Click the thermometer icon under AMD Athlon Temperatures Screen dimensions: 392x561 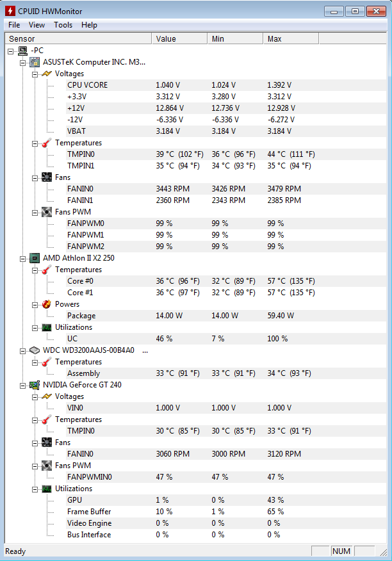coord(47,270)
